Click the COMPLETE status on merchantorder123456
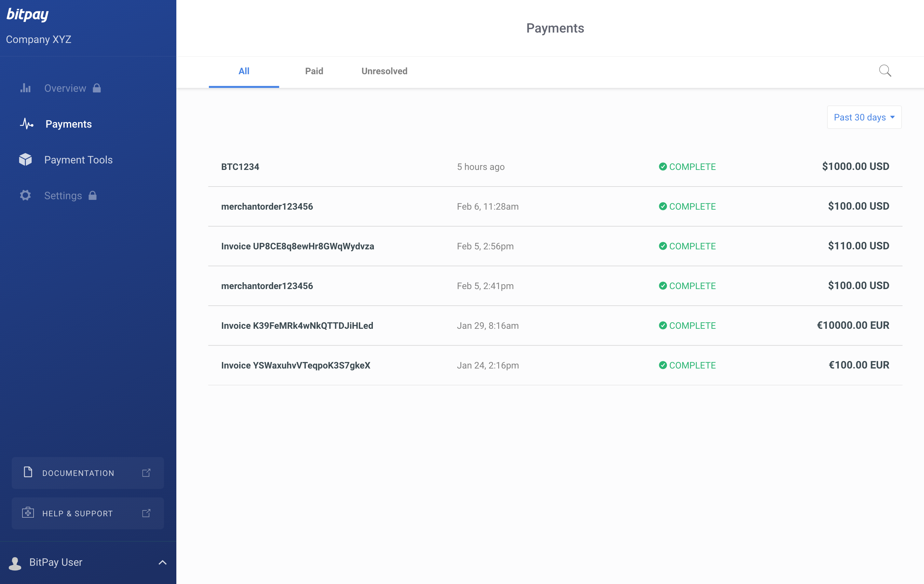This screenshot has width=924, height=584. tap(686, 206)
